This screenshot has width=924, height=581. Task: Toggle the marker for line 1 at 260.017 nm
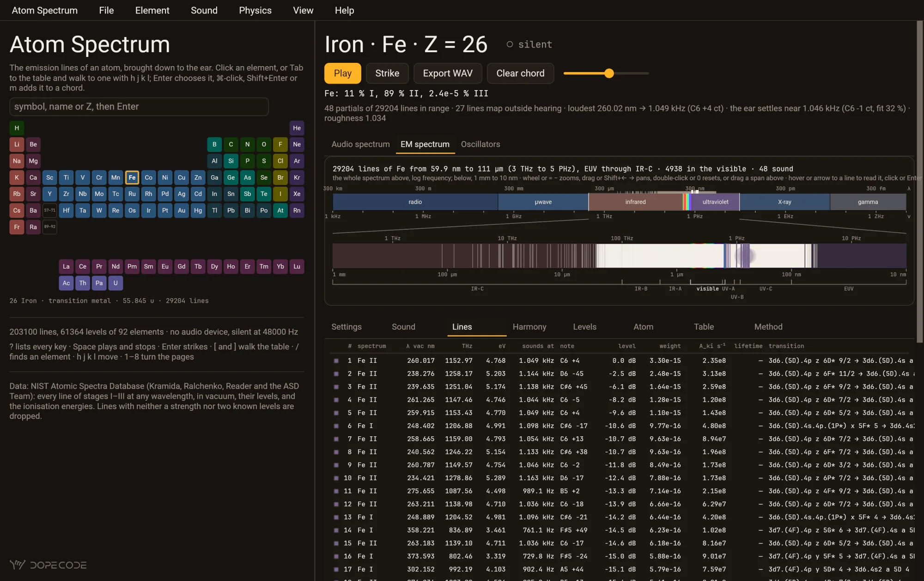click(x=336, y=361)
